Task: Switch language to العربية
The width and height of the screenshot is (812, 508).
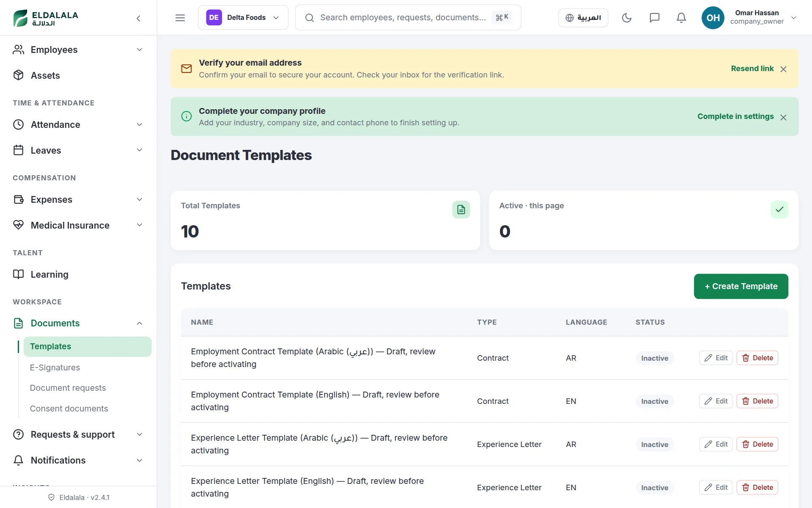Action: coord(583,18)
